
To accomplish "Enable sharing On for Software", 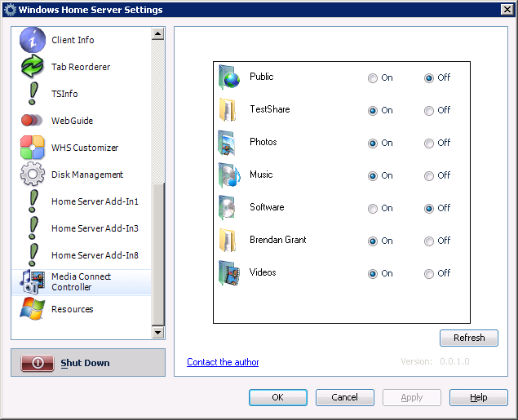I will point(372,209).
